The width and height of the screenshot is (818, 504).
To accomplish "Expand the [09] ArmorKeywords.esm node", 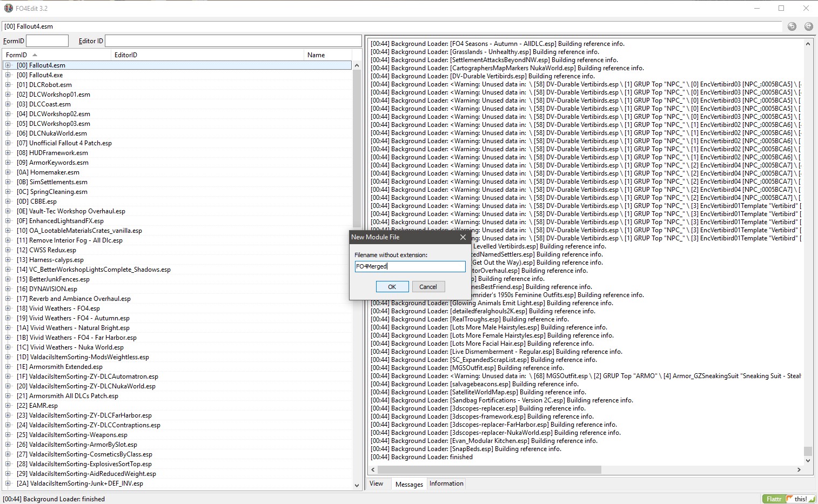I will click(8, 163).
